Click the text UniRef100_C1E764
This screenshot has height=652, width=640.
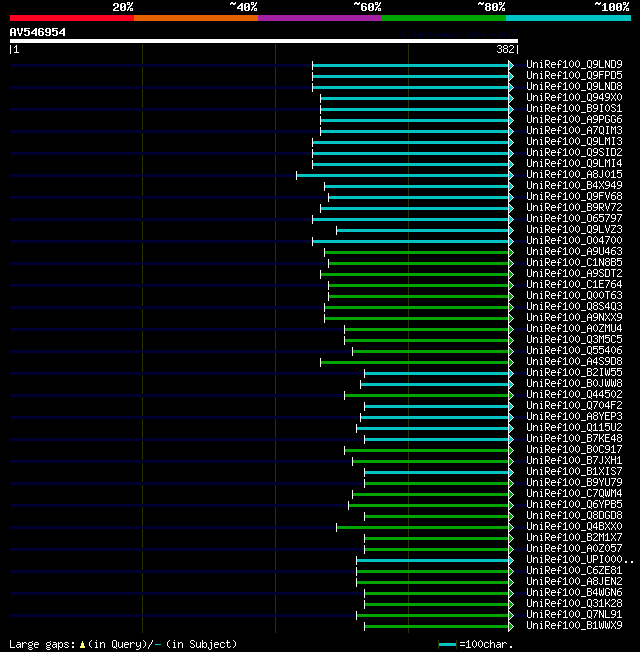coord(574,284)
